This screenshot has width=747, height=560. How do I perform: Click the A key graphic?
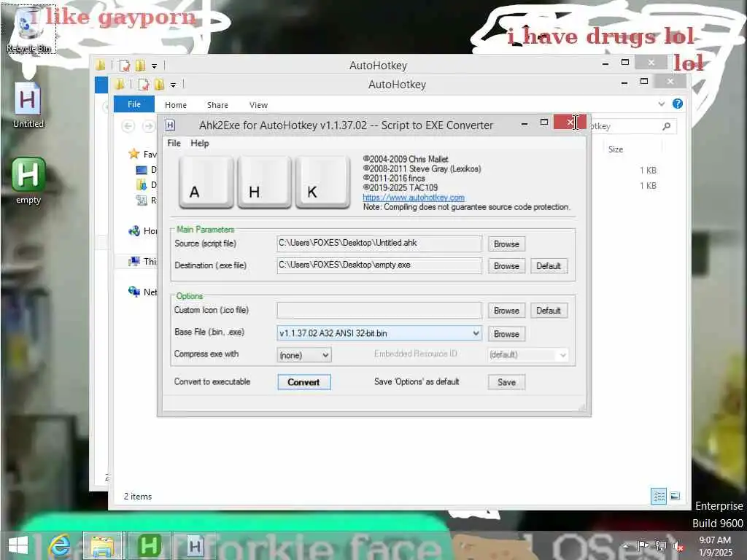[x=206, y=183]
